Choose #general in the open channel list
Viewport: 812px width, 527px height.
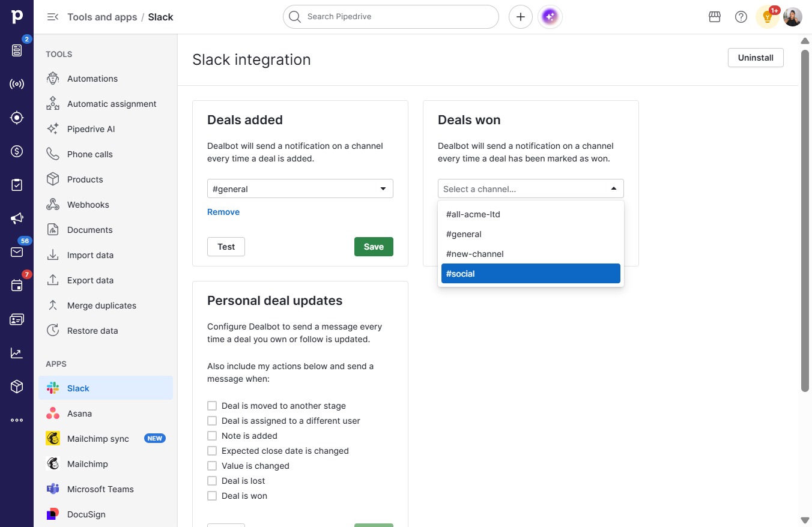click(531, 234)
